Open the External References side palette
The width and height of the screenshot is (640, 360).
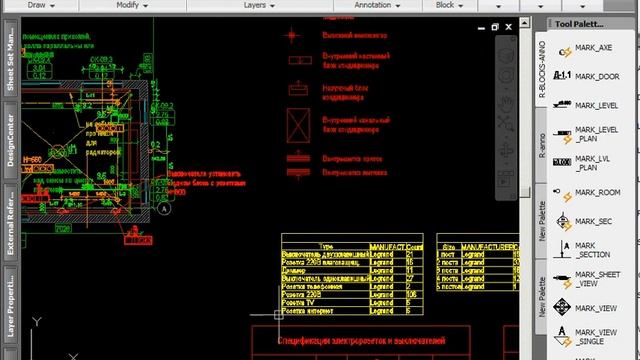pos(11,222)
